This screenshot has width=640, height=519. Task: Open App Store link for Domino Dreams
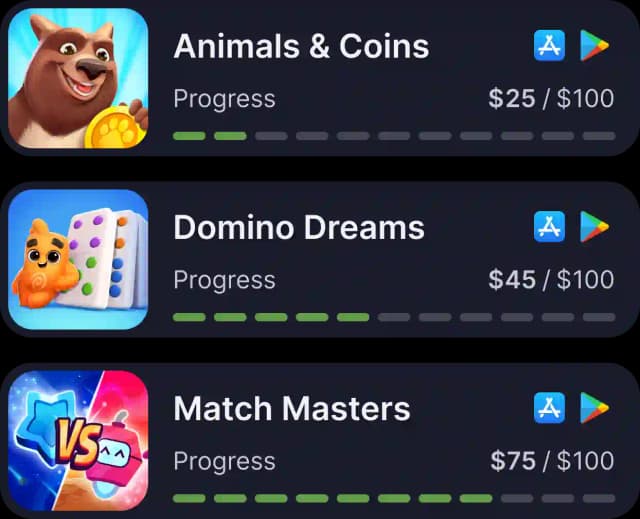[x=549, y=226]
